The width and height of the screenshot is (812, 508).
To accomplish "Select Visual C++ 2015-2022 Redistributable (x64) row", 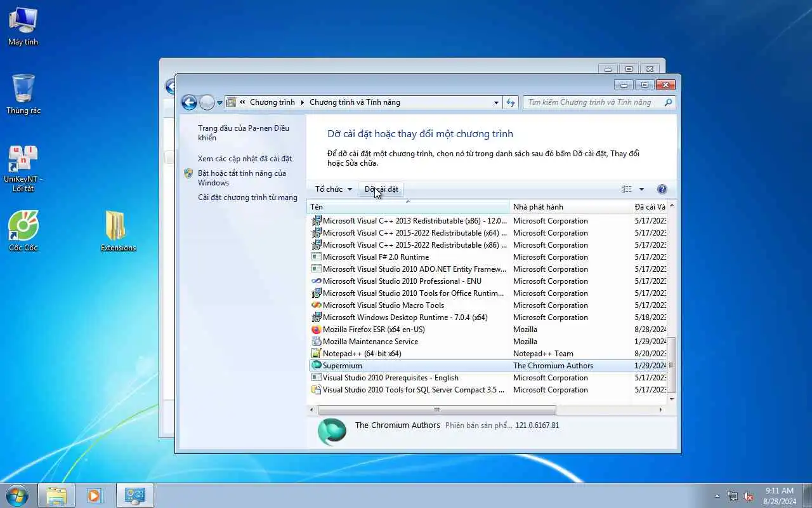I will tap(487, 232).
